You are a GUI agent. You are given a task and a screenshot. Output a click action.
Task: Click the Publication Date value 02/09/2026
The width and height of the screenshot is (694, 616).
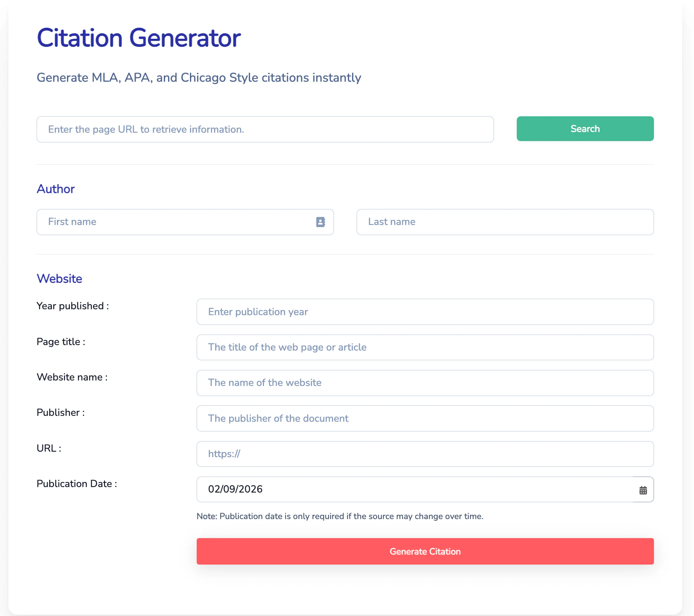pyautogui.click(x=235, y=489)
